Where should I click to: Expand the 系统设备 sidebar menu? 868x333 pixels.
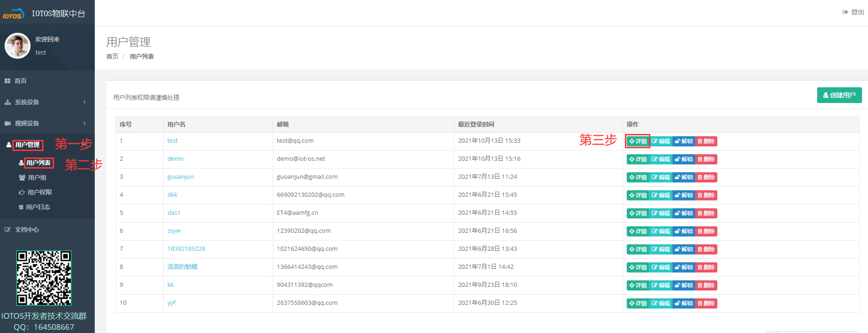pyautogui.click(x=27, y=102)
